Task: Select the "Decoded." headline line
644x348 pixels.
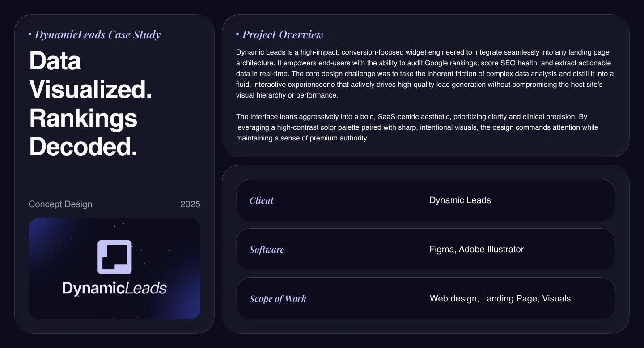Action: click(83, 147)
